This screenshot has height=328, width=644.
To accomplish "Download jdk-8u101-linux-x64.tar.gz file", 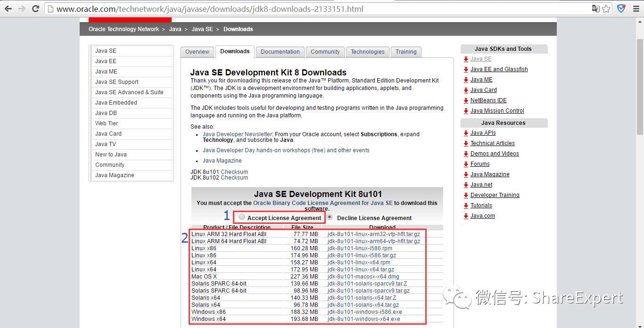I will click(x=361, y=270).
